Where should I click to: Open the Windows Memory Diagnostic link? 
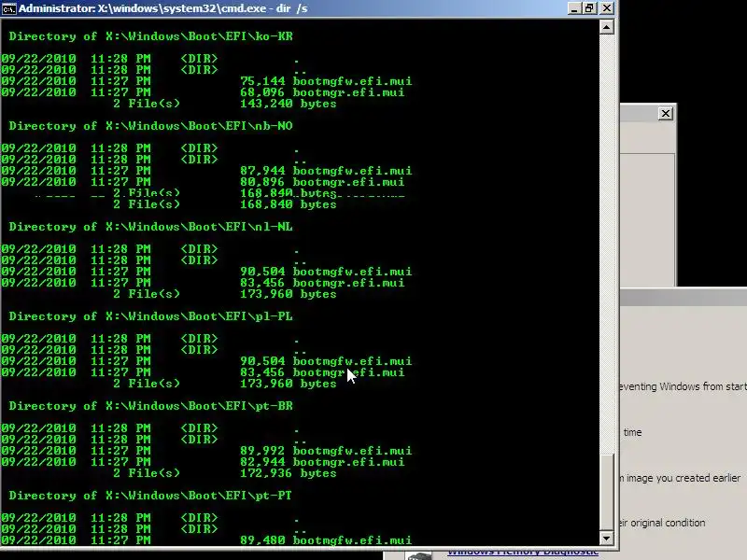click(x=523, y=553)
